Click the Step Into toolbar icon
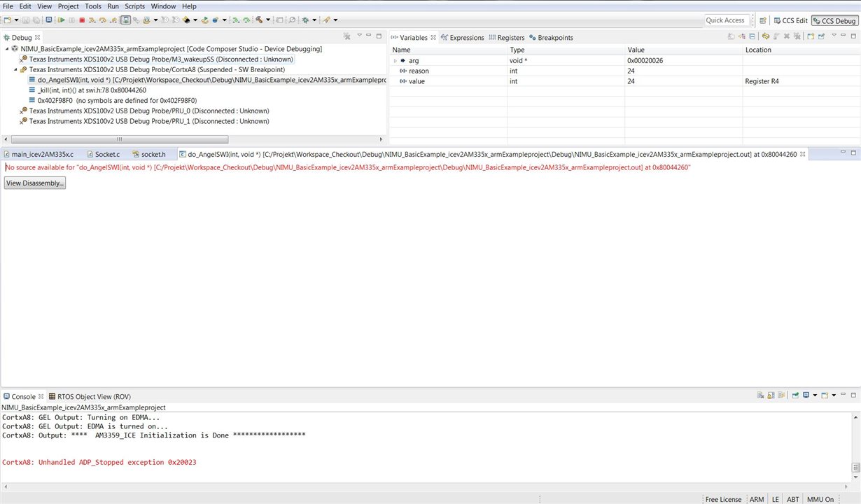This screenshot has width=861, height=504. (92, 20)
